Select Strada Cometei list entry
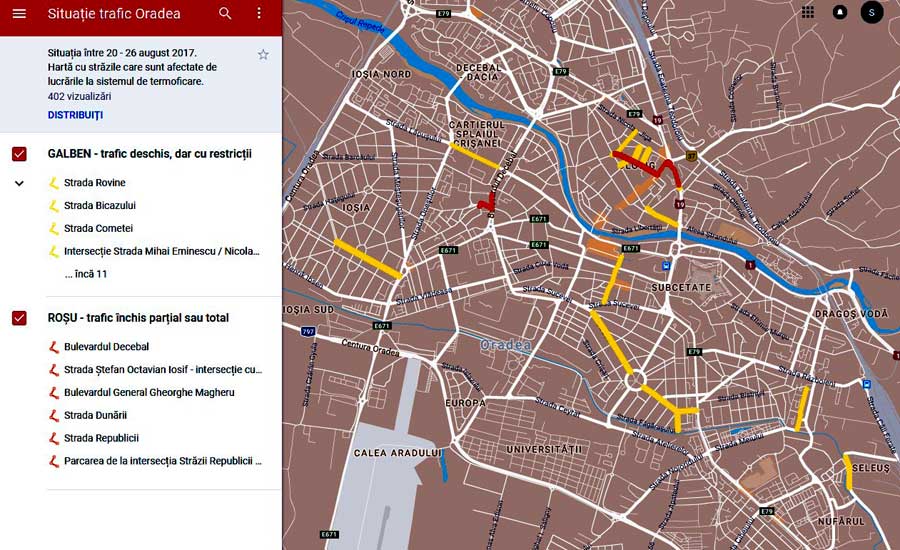 (x=98, y=228)
